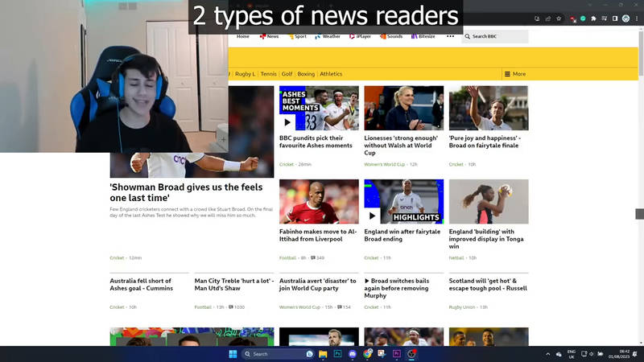644x362 pixels.
Task: Open the Windows Start menu
Action: [x=233, y=354]
